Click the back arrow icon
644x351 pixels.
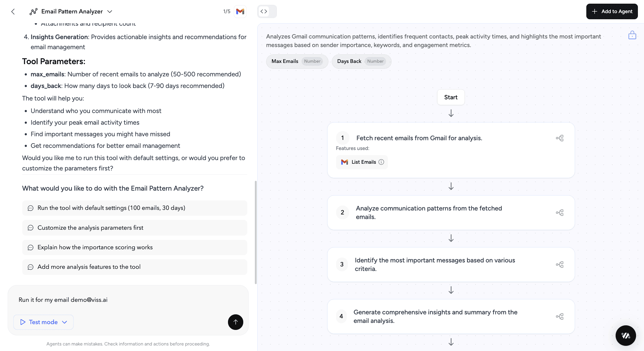tap(13, 12)
